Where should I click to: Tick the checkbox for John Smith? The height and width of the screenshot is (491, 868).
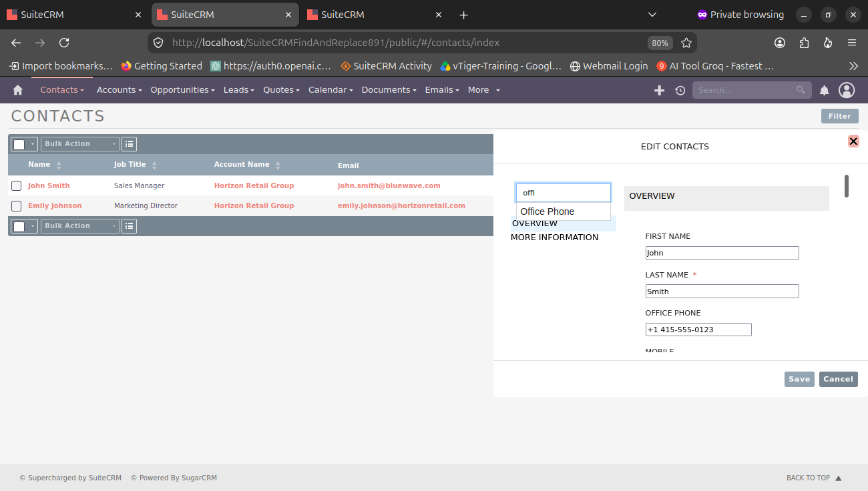pyautogui.click(x=17, y=185)
